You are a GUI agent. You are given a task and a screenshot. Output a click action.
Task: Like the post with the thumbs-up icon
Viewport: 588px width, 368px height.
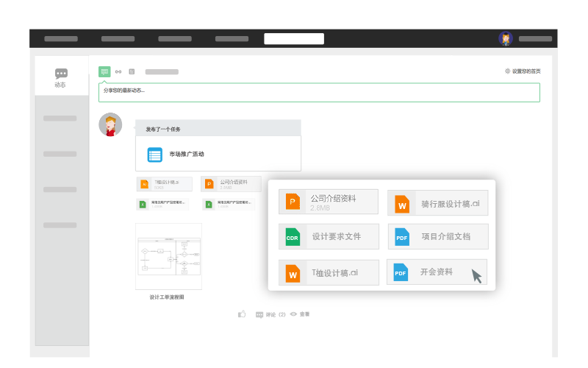click(242, 314)
